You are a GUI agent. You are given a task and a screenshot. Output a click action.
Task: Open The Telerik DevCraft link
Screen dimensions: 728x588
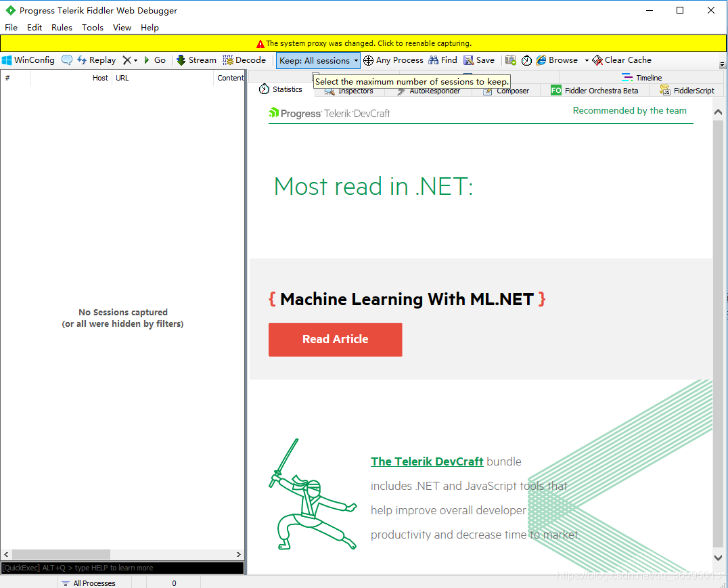tap(427, 461)
